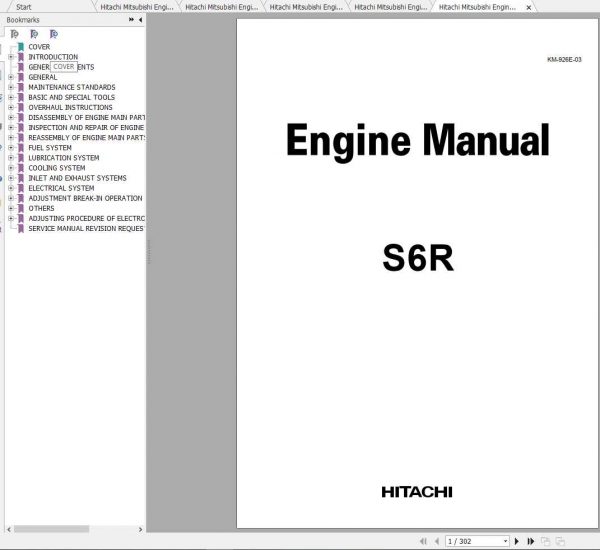
Task: Jump to the ELECTRICAL SYSTEM bookmark
Action: 61,188
